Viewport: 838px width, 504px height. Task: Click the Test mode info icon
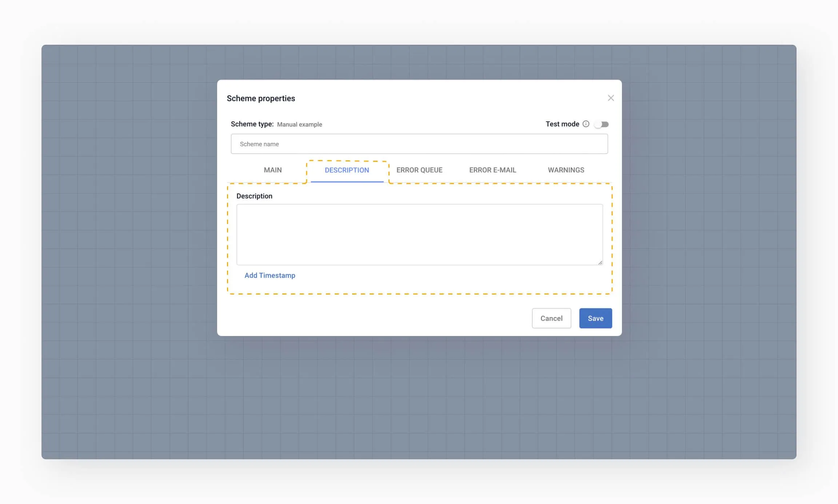586,124
